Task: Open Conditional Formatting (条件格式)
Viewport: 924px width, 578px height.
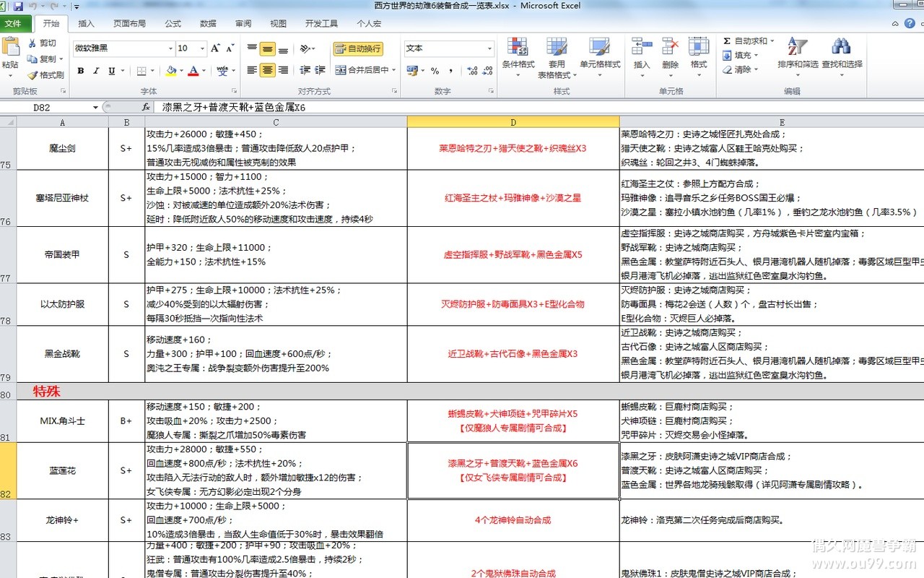Action: pyautogui.click(x=518, y=56)
